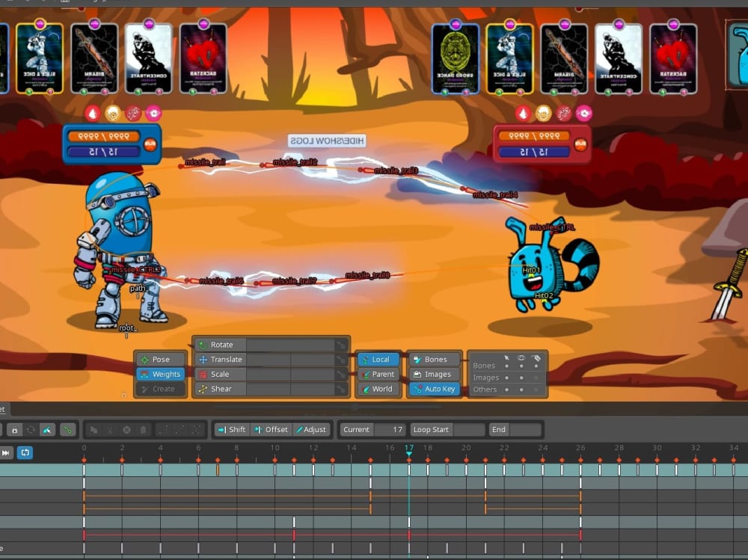The height and width of the screenshot is (560, 748).
Task: Click the lock icon in timeline toolbar
Action: tap(15, 430)
